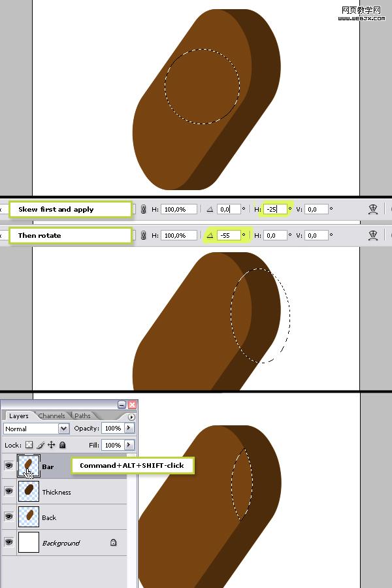Close the Layers palette

[132, 404]
